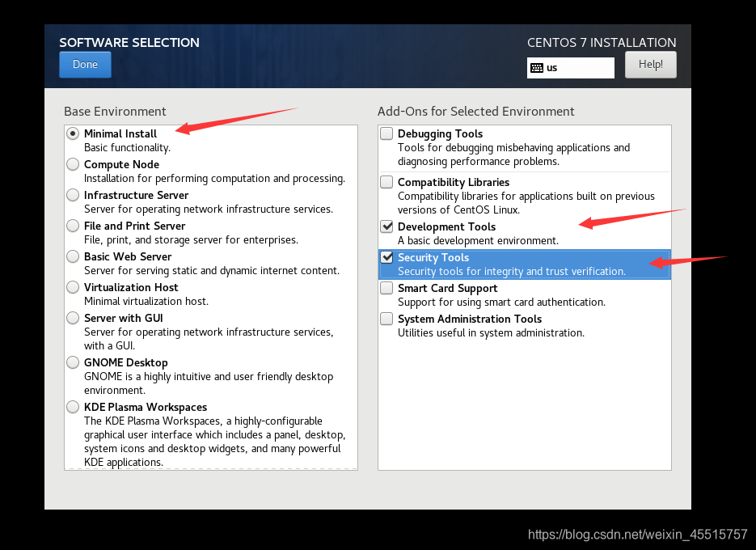Click the 'Server with GUI' label
Screen dimensions: 756x550
(x=124, y=319)
